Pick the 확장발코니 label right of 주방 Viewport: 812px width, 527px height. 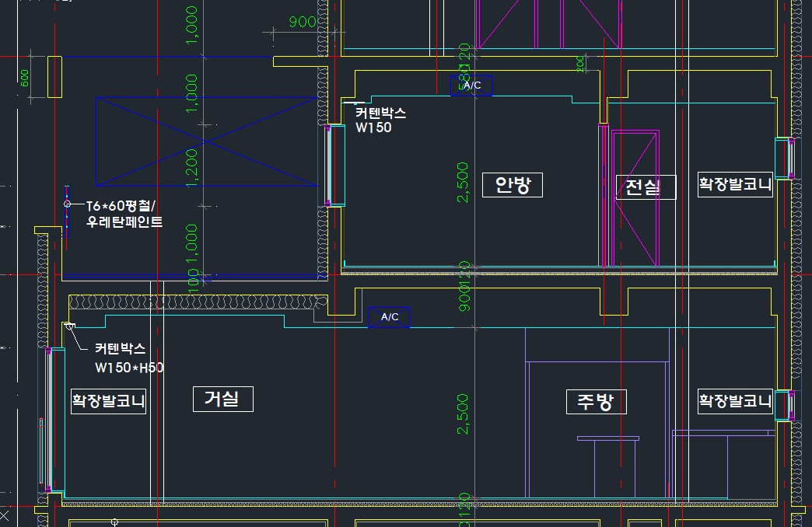point(734,401)
